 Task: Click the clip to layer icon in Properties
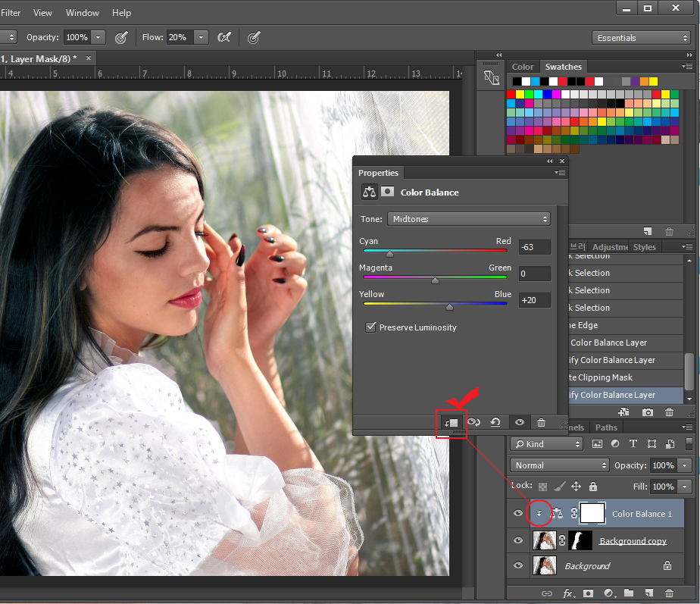point(452,423)
